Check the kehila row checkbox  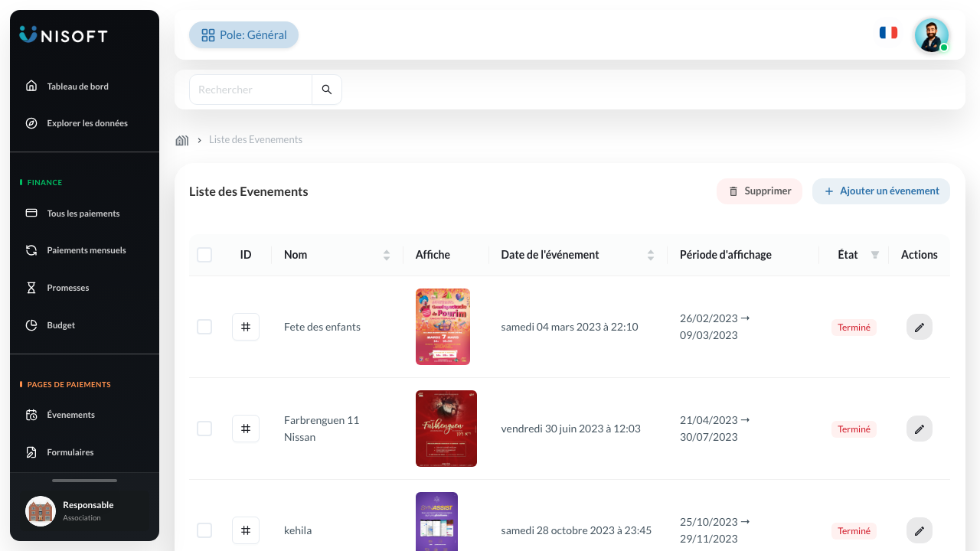point(204,530)
